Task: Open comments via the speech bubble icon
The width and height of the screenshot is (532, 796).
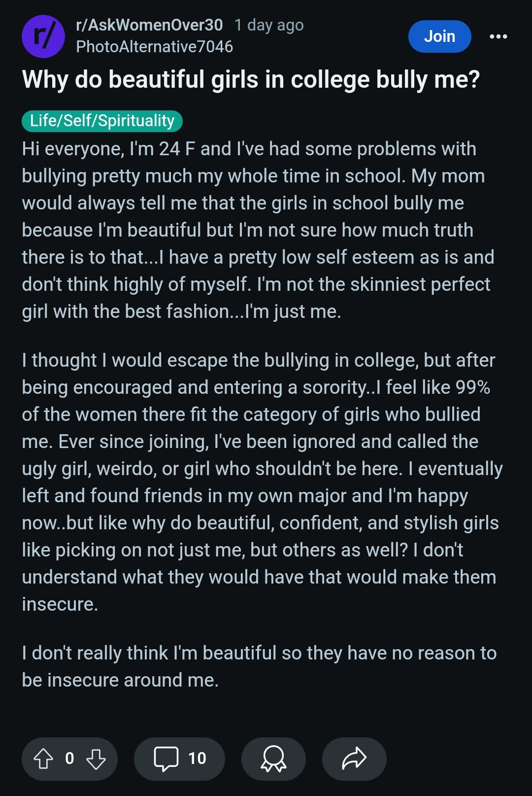Action: coord(166,759)
